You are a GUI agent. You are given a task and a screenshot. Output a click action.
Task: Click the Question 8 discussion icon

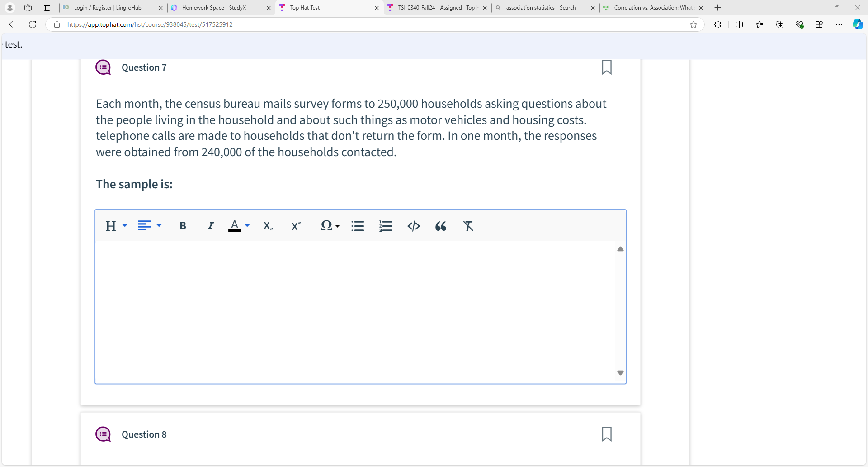click(x=103, y=434)
